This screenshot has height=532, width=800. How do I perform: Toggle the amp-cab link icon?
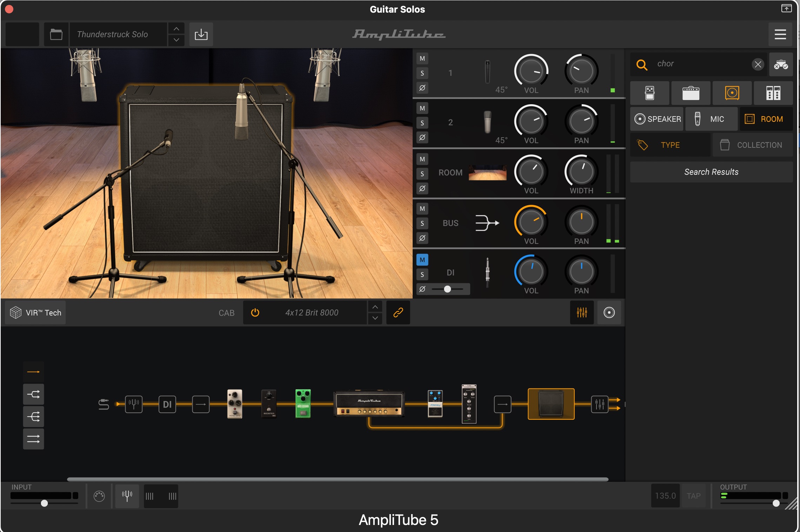point(398,313)
